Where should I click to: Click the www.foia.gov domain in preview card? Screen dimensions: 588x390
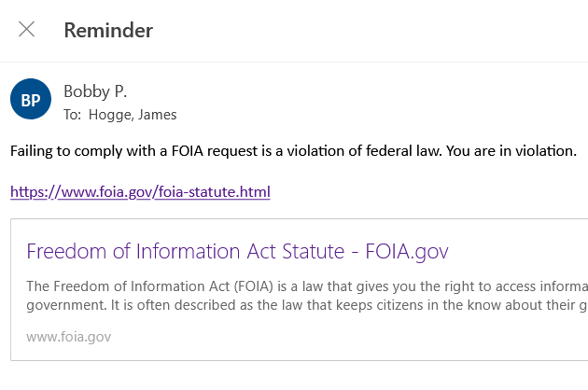coord(68,337)
